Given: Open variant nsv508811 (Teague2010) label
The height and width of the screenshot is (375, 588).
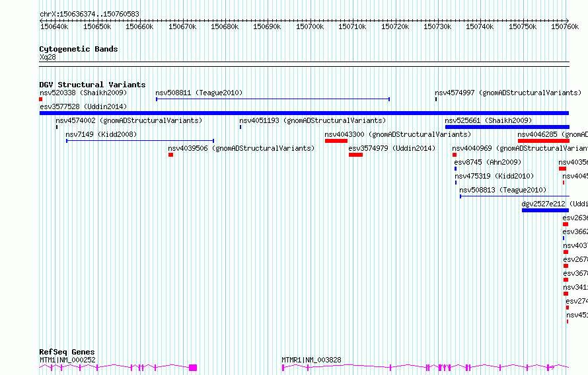Looking at the screenshot, I should (x=199, y=93).
